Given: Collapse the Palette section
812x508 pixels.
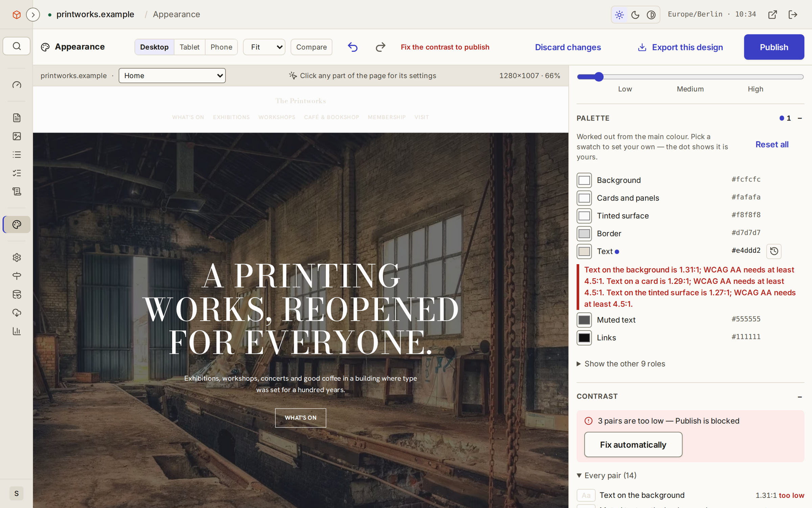Looking at the screenshot, I should tap(800, 118).
